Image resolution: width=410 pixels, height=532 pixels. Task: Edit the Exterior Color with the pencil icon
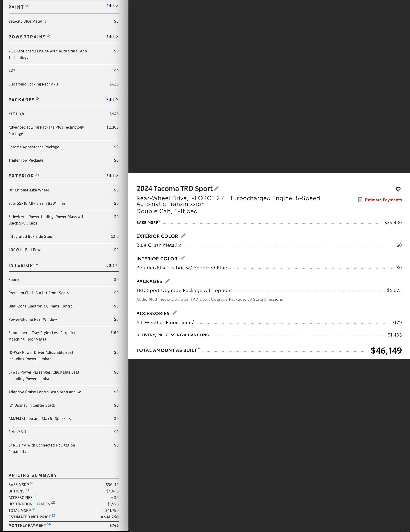(x=183, y=235)
